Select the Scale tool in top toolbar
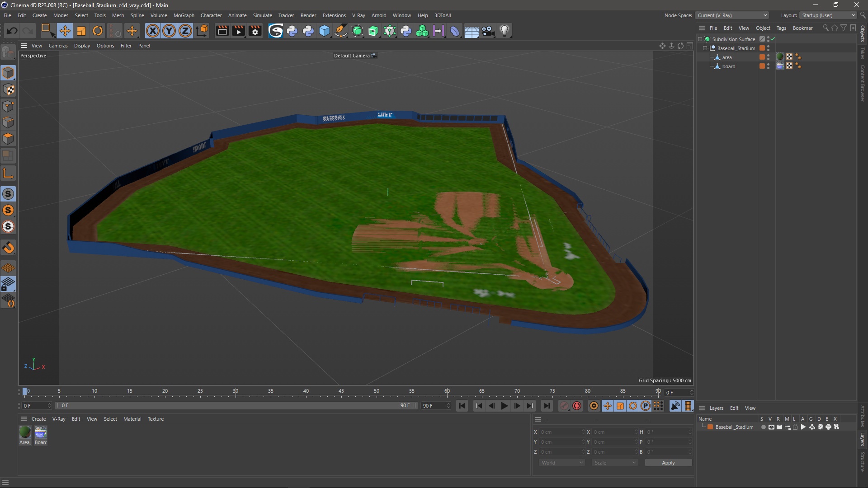 click(x=81, y=31)
